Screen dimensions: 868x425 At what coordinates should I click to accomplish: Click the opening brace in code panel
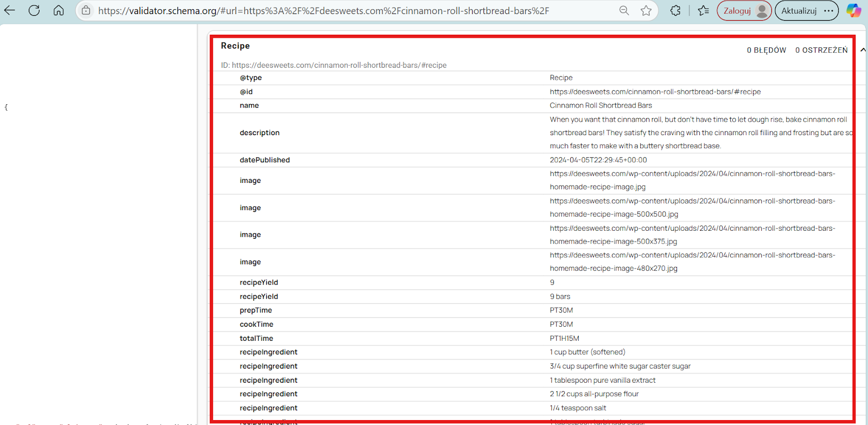6,107
